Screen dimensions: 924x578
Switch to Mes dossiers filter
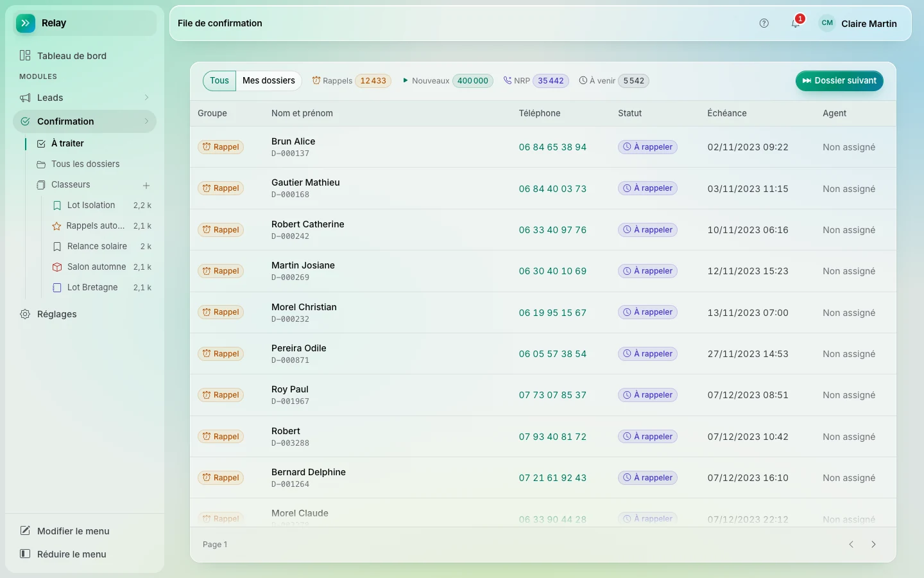point(269,81)
